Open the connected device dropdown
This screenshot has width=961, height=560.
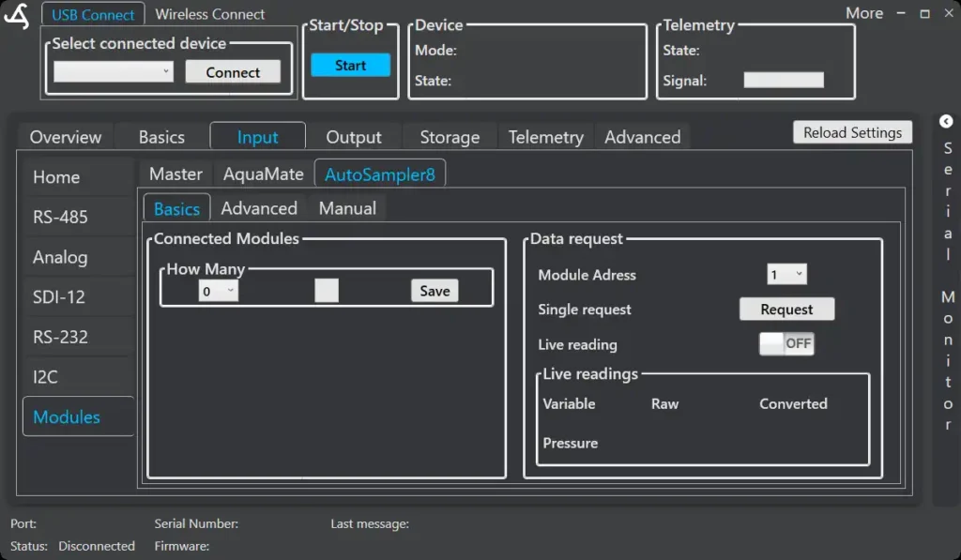(114, 72)
